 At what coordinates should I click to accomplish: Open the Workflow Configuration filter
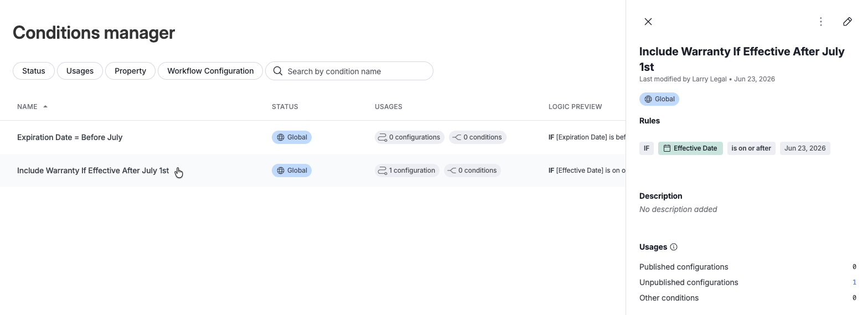[x=210, y=71]
